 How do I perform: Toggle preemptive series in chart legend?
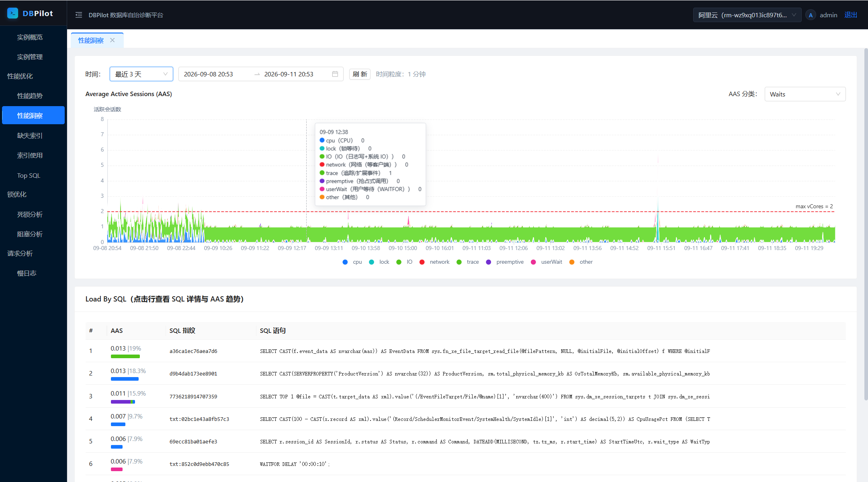click(x=505, y=262)
